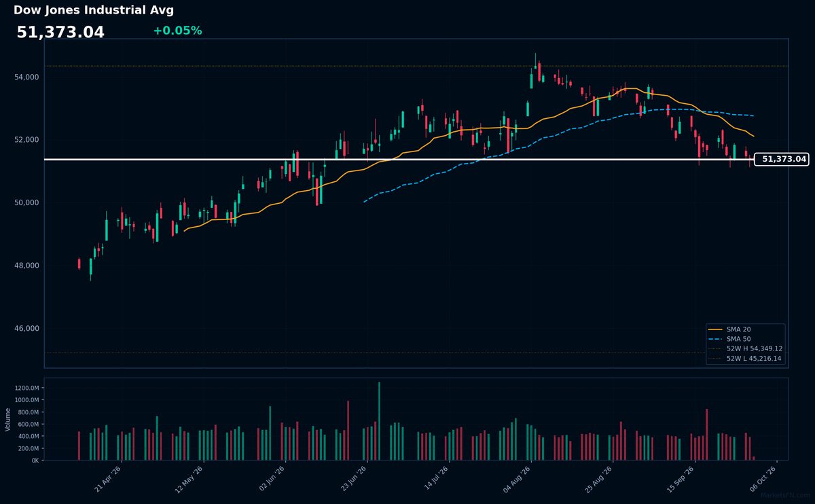The height and width of the screenshot is (504, 815).
Task: Click the 52,000 y-axis label
Action: click(27, 140)
